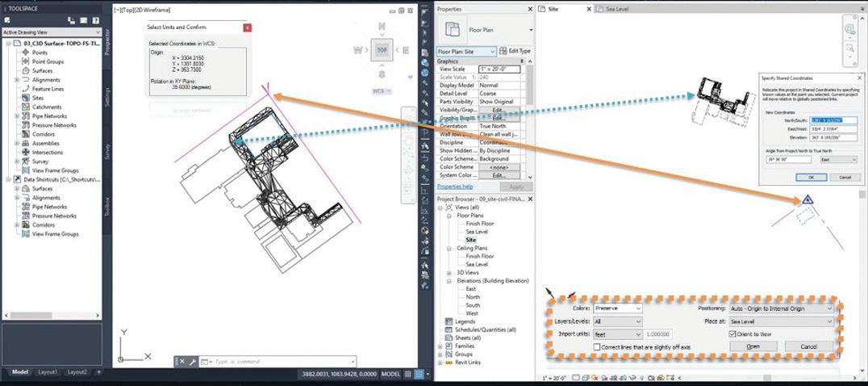868x386 pixels.
Task: Click the Visibility/Graphics Edit button
Action: [x=499, y=110]
